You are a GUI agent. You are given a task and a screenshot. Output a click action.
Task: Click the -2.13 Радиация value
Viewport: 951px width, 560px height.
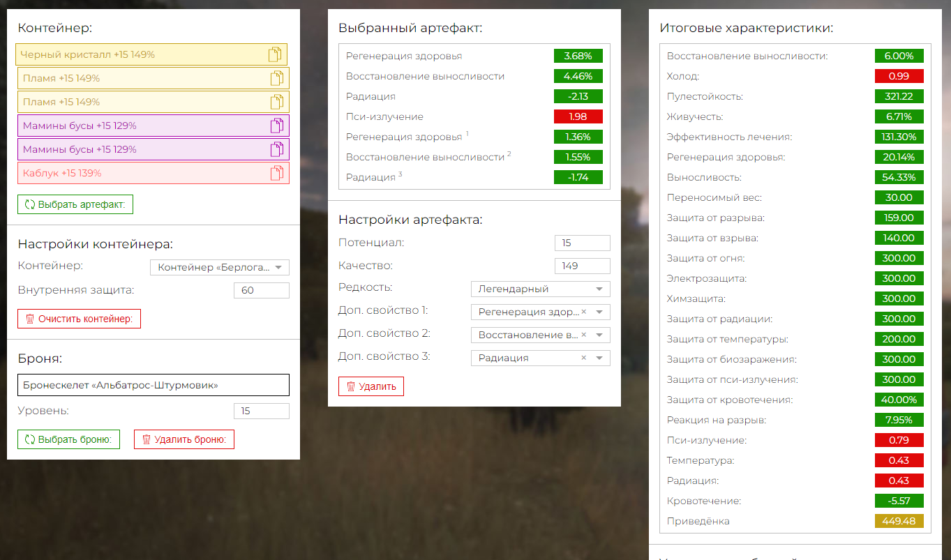[x=578, y=96]
